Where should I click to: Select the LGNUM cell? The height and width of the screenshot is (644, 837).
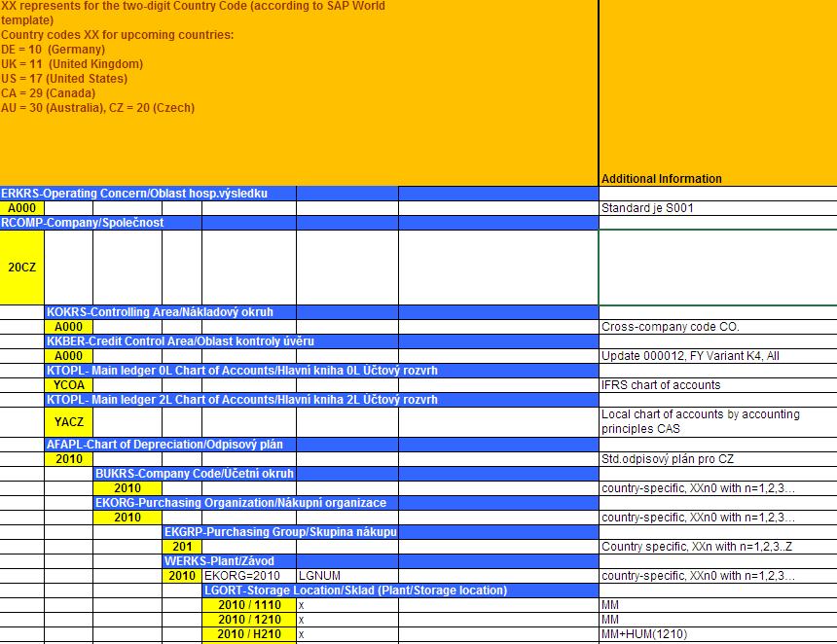coord(347,576)
